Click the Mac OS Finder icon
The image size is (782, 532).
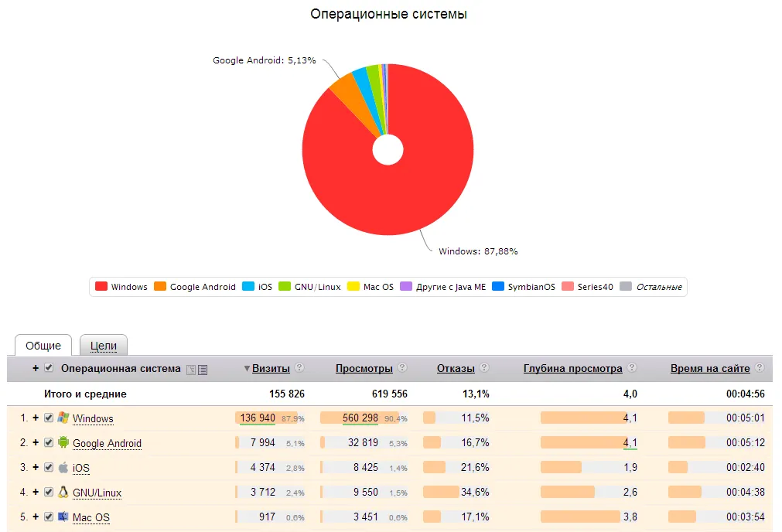(63, 517)
